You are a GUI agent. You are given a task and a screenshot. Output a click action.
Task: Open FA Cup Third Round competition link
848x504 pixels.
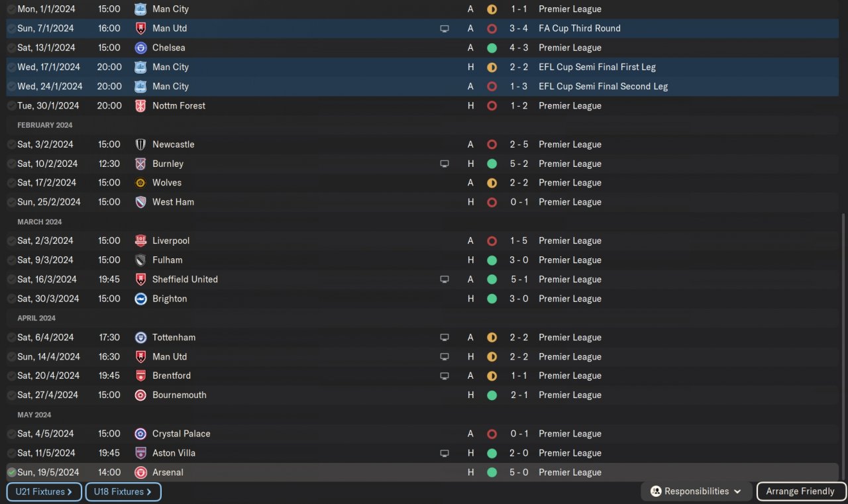coord(580,28)
